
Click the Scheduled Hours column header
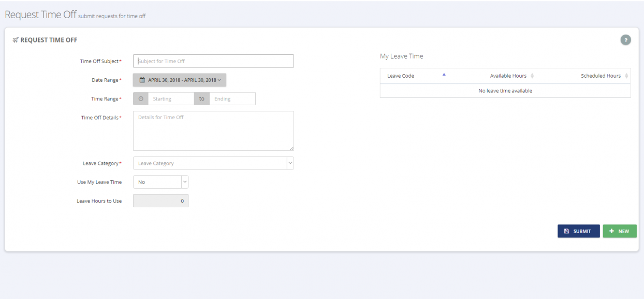click(x=601, y=76)
